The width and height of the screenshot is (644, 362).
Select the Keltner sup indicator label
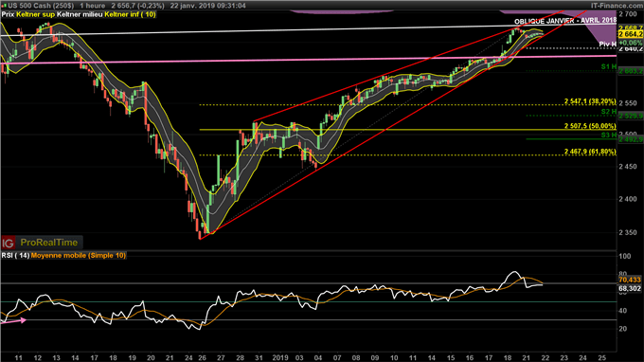click(x=36, y=14)
